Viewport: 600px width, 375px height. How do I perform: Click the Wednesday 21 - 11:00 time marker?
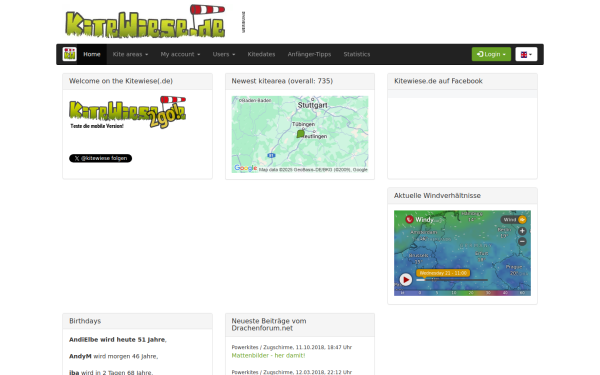coord(443,273)
